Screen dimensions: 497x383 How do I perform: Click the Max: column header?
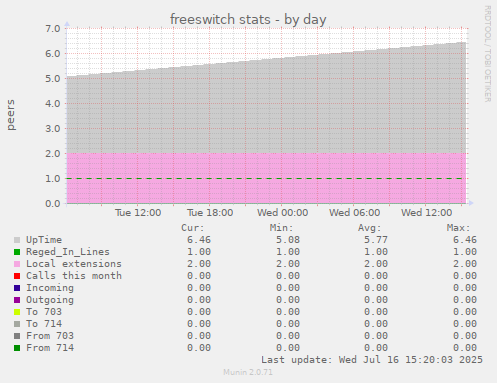coord(458,228)
